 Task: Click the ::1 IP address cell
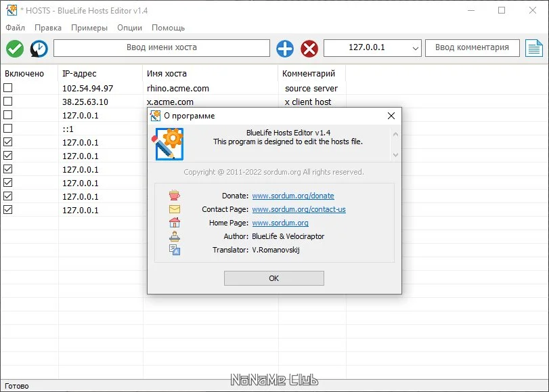coord(68,129)
